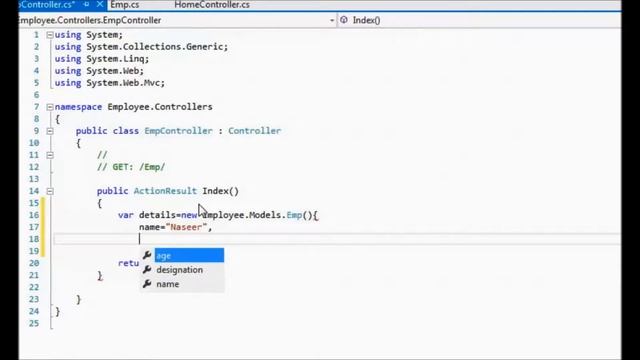Open the HomeController.cs tab
Screen dimensions: 640x360
click(x=212, y=5)
